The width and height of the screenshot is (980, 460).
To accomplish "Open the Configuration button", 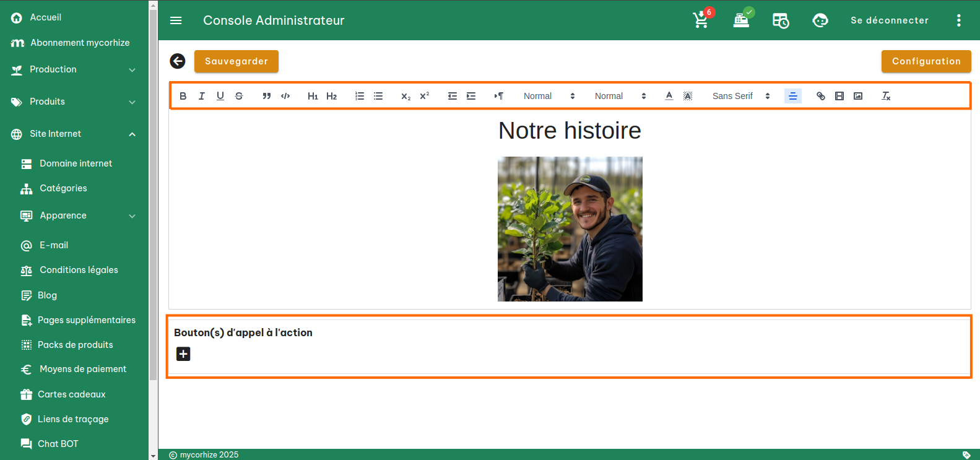I will click(926, 61).
